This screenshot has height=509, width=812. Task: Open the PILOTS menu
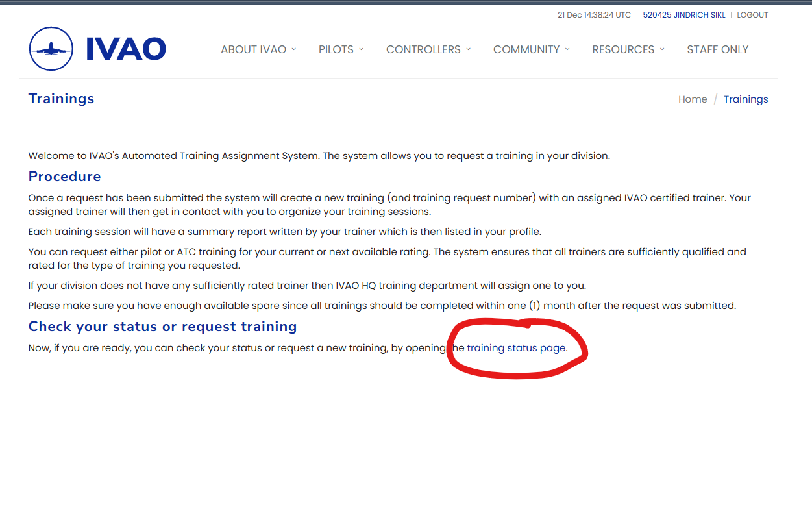pos(336,49)
